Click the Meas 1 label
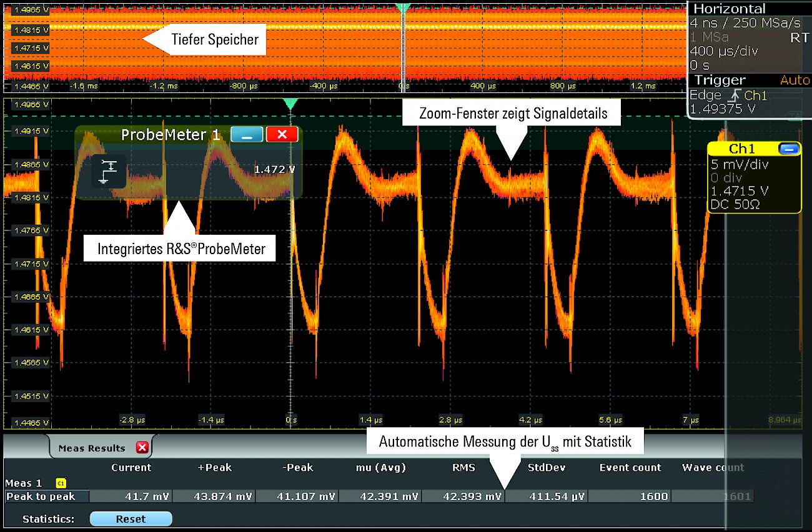The width and height of the screenshot is (812, 532). tap(23, 483)
